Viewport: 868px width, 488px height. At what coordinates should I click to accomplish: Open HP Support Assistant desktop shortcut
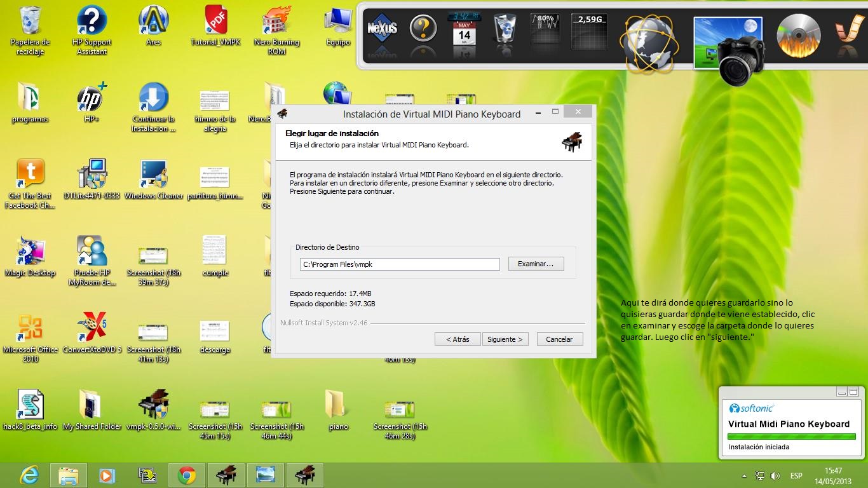point(92,30)
